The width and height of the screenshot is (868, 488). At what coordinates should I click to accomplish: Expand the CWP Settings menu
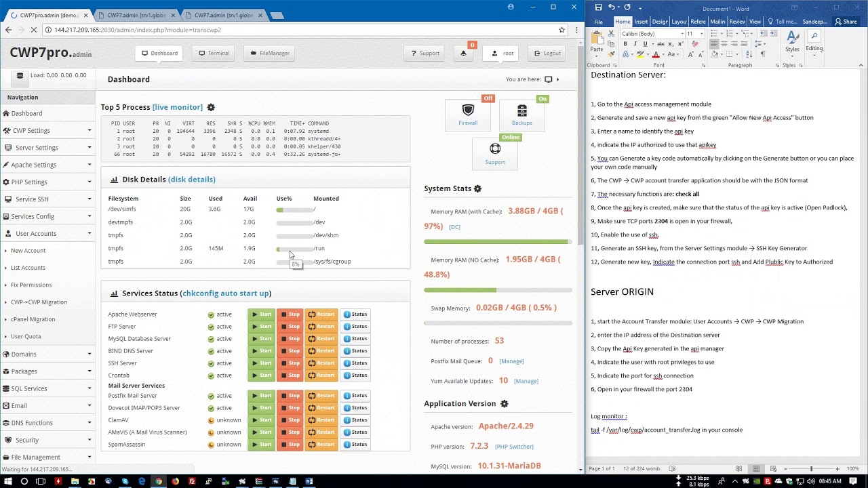[47, 130]
